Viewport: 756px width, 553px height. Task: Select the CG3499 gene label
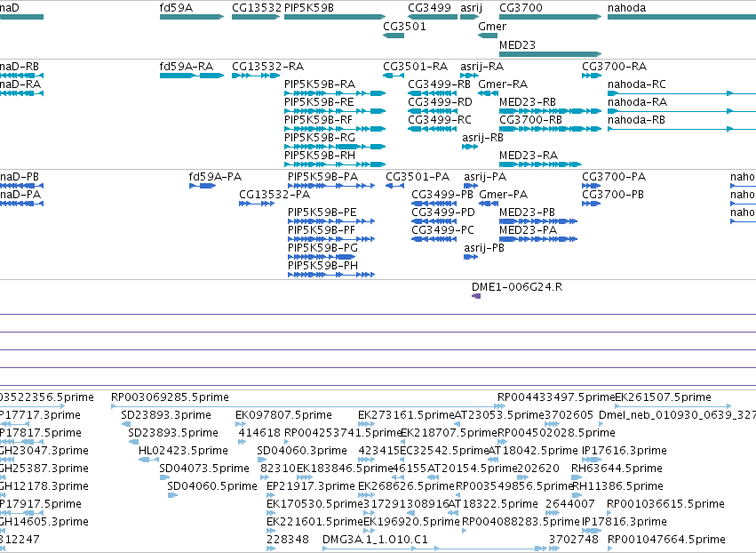(x=429, y=8)
